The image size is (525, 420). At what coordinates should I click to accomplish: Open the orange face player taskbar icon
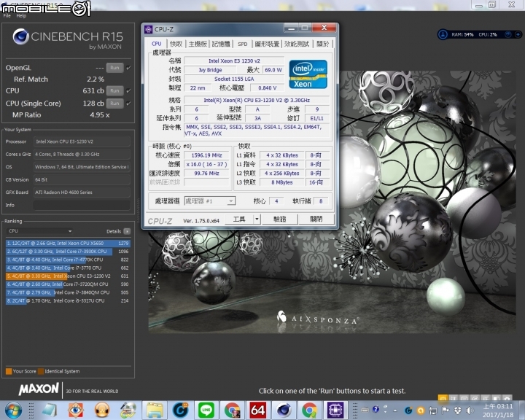[102, 411]
